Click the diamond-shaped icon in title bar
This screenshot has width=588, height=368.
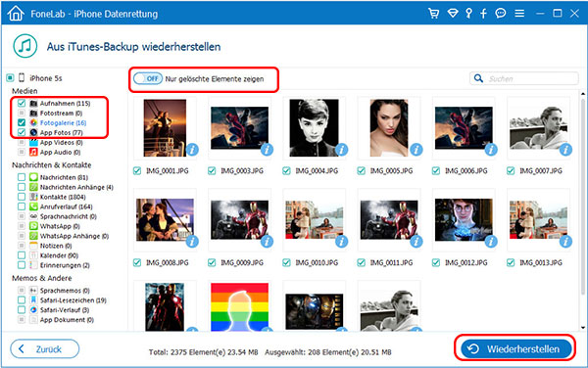(453, 14)
